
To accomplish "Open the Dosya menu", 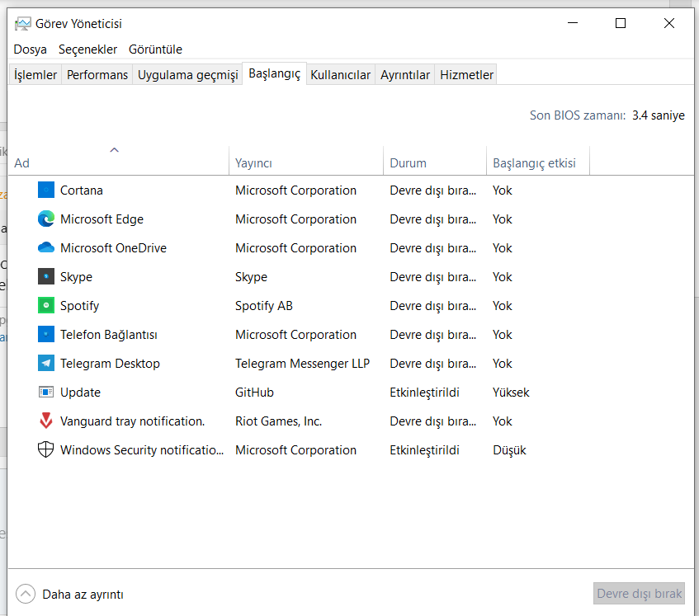I will pyautogui.click(x=30, y=49).
